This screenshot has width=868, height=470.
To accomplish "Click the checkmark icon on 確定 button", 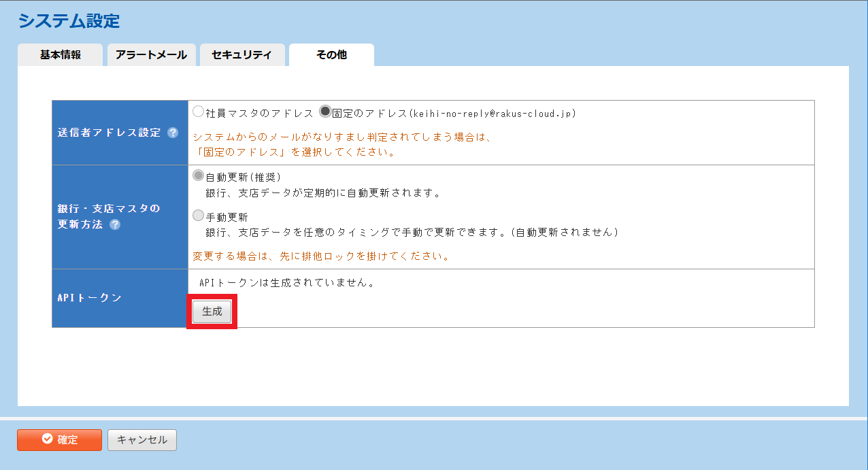I will pos(47,439).
